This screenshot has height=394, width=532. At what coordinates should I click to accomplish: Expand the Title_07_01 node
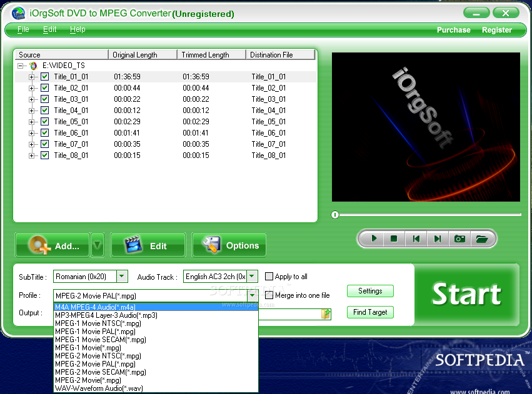click(31, 144)
